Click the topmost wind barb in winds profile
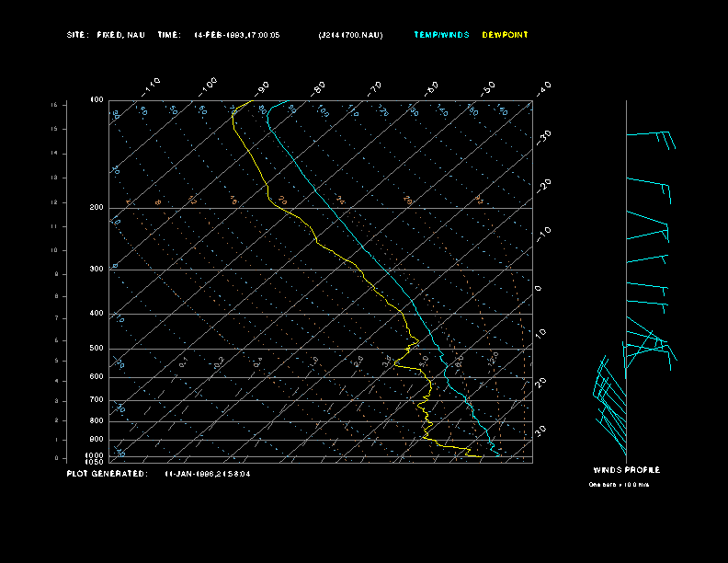728x563 pixels. [x=651, y=139]
